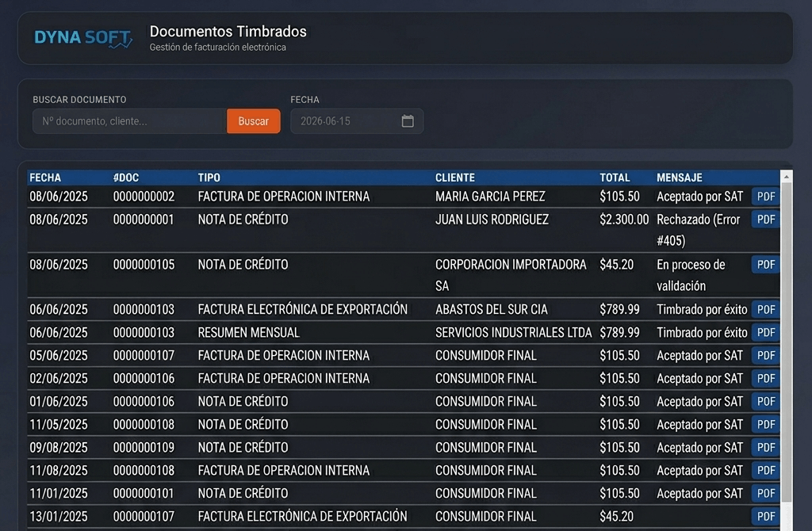Image resolution: width=812 pixels, height=531 pixels.
Task: Open PDF for 02/06/2025 row
Action: [x=765, y=378]
